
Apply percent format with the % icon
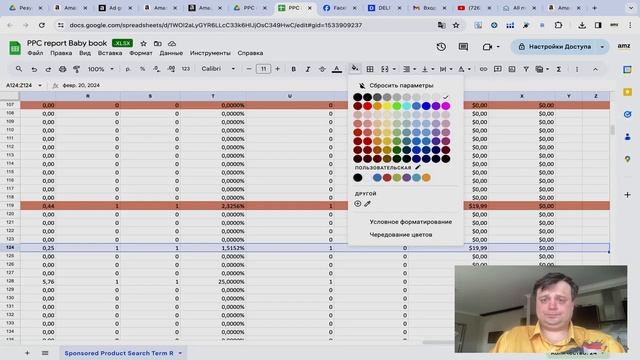click(142, 69)
